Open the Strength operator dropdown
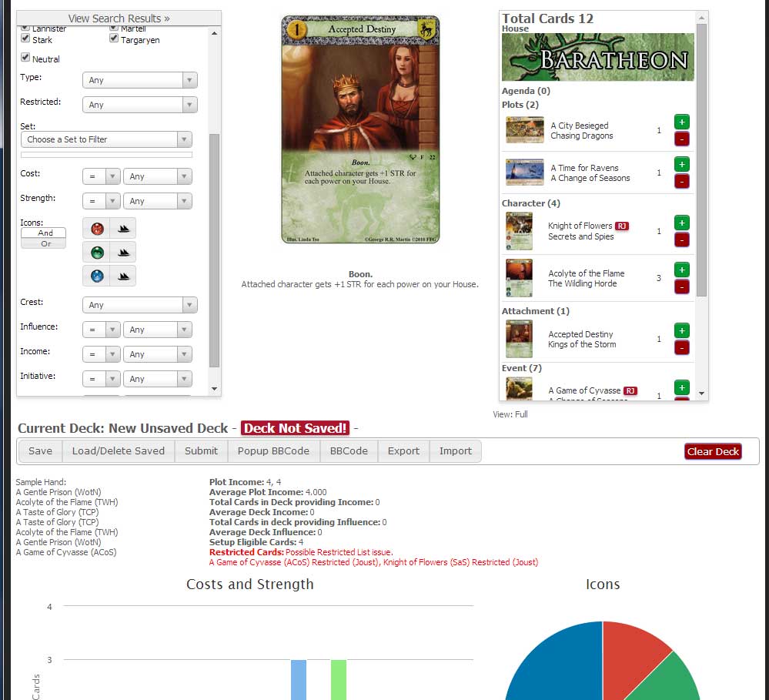The height and width of the screenshot is (700, 769). 102,201
